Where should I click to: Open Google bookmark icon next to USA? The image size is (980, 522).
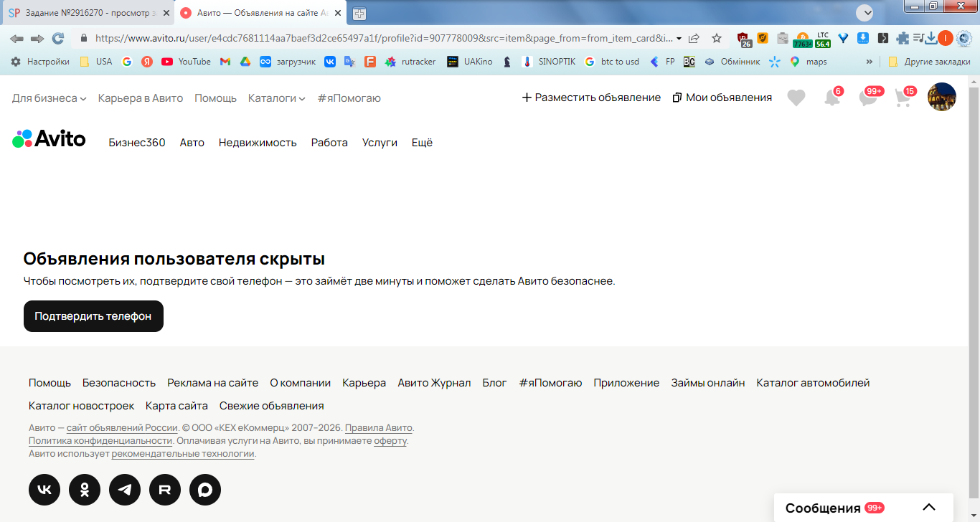pyautogui.click(x=127, y=62)
